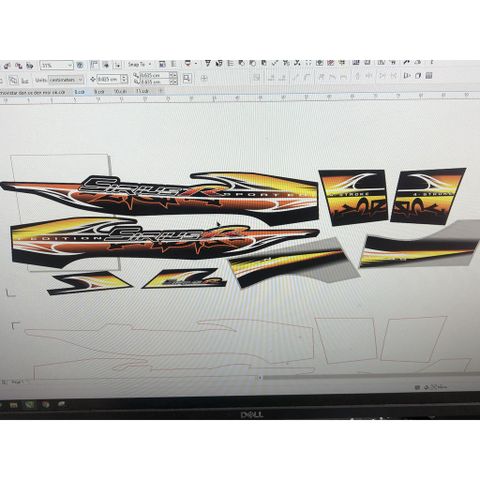Toggle the show grid icon
Viewport: 480px width, 480px height.
click(x=106, y=65)
